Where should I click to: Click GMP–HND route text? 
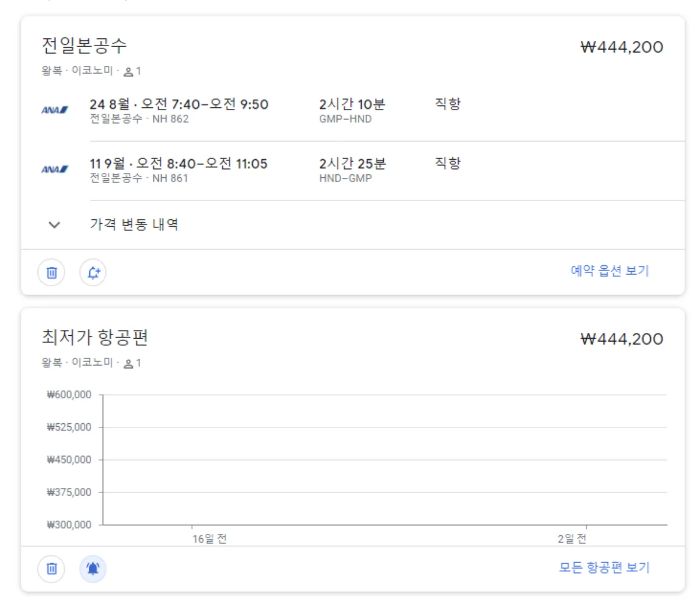[345, 119]
